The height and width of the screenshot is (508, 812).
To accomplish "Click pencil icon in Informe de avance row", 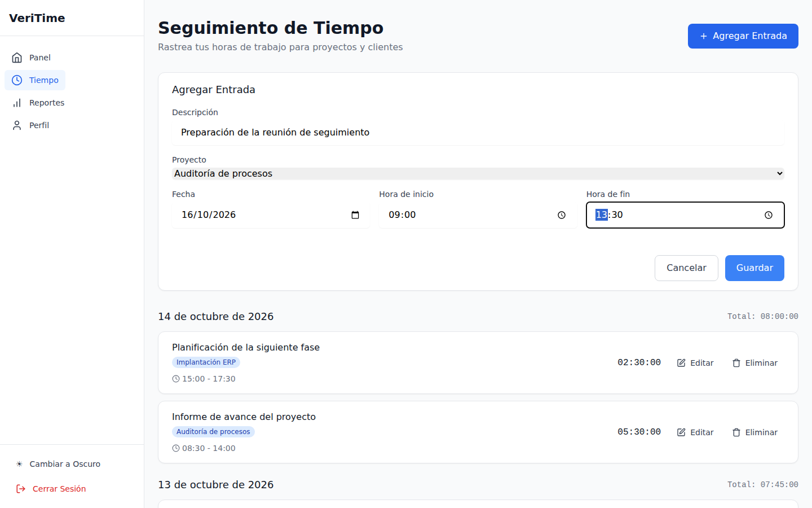I will tap(681, 432).
